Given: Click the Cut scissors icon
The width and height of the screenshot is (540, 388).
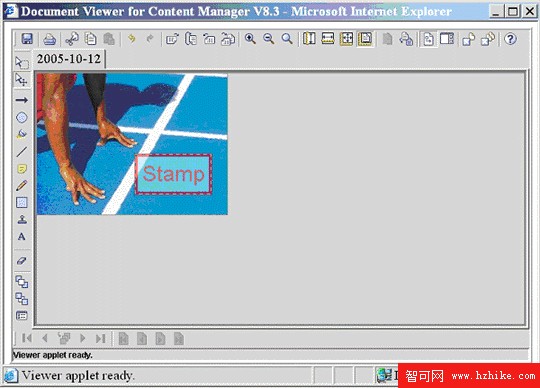Looking at the screenshot, I should point(72,39).
